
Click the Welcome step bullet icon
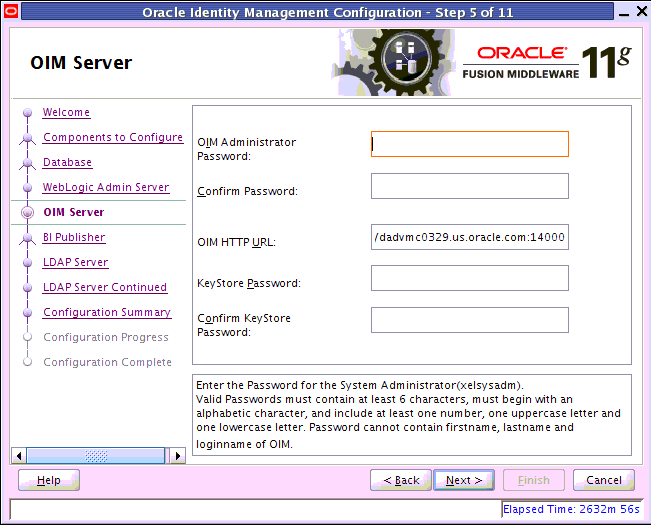click(27, 112)
